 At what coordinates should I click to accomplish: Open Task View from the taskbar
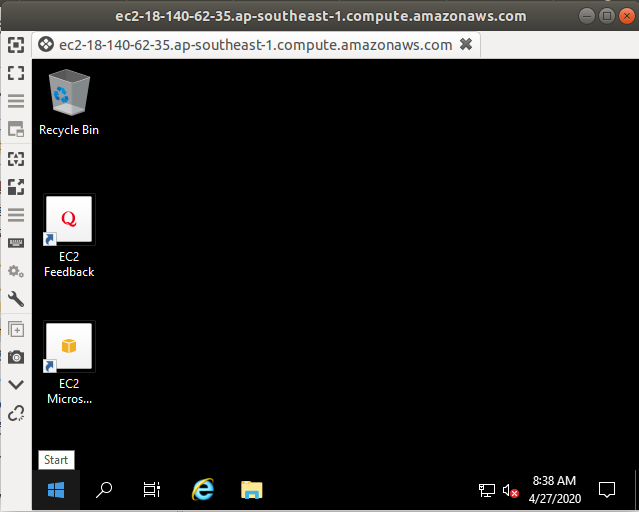pyautogui.click(x=152, y=490)
